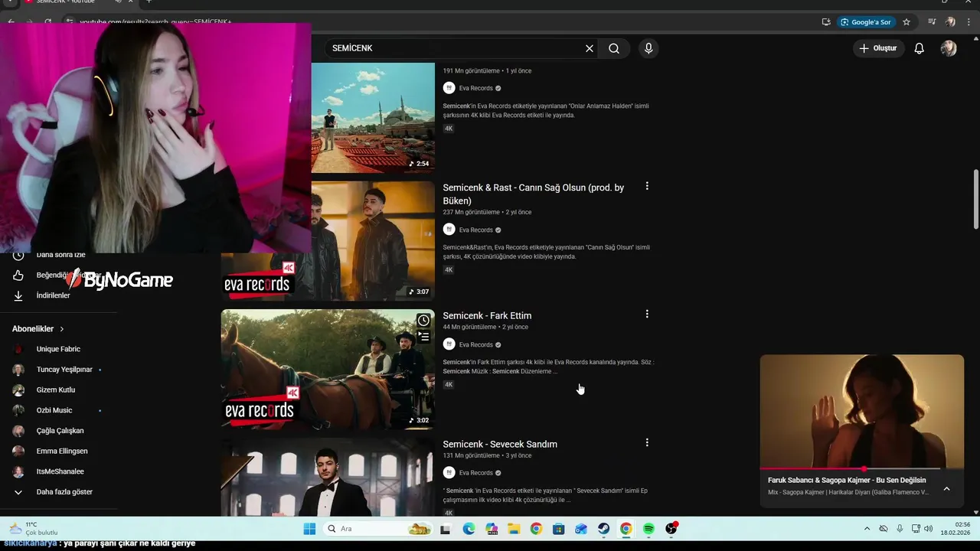Open File Explorer from the taskbar
The width and height of the screenshot is (980, 551).
coord(514,529)
